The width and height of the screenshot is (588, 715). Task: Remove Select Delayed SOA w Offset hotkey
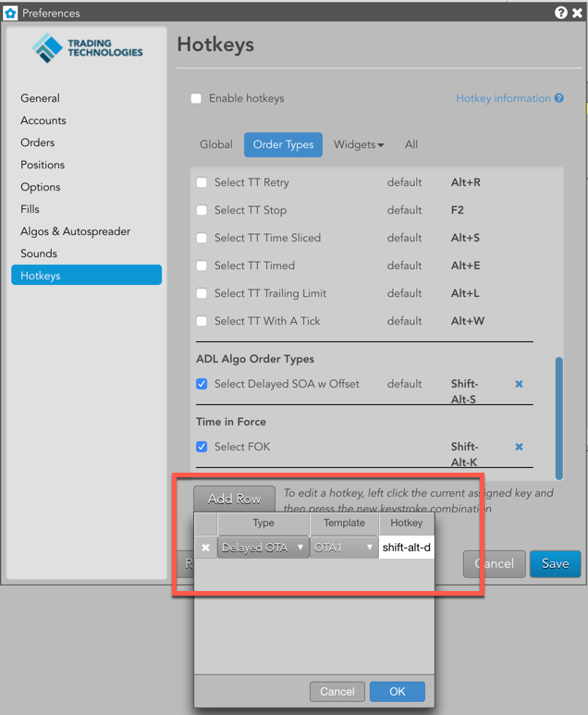point(519,384)
